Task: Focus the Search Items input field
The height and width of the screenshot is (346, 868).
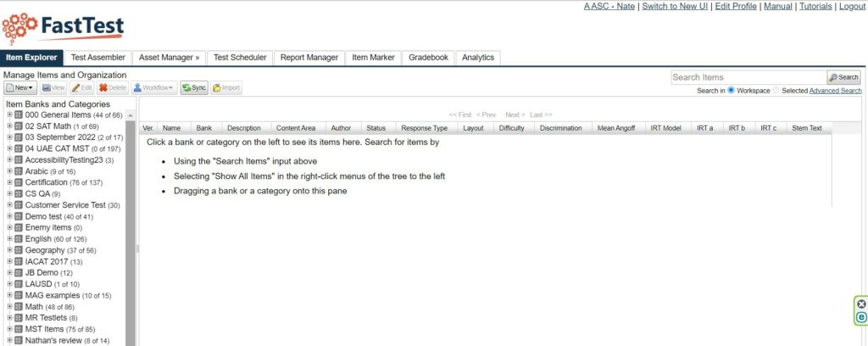Action: pos(748,77)
